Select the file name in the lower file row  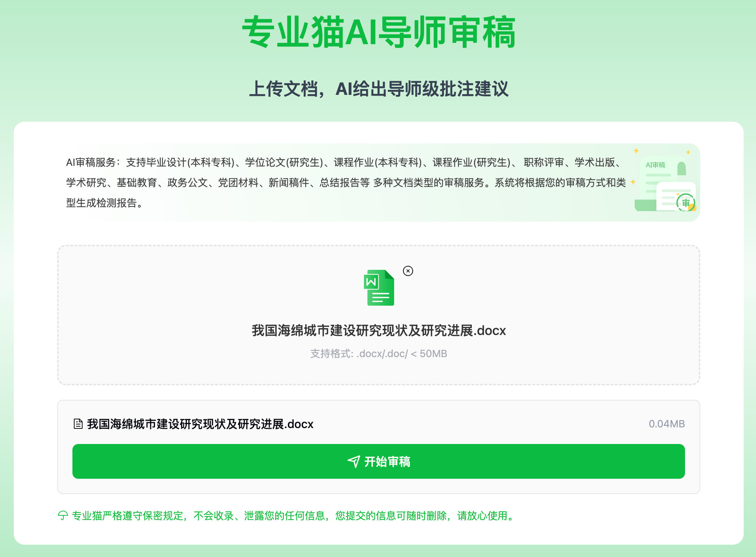tap(200, 424)
